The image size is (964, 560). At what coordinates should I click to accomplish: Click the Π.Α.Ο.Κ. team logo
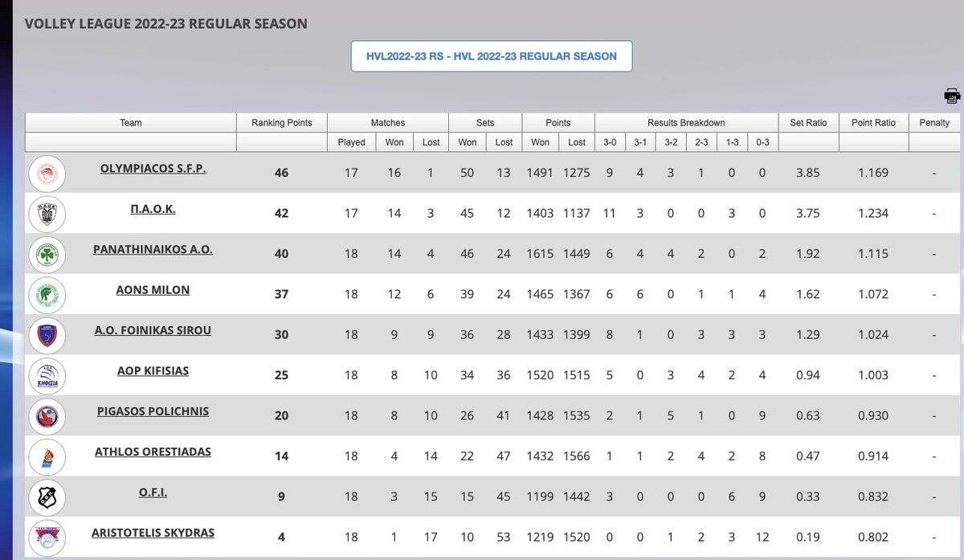[47, 214]
